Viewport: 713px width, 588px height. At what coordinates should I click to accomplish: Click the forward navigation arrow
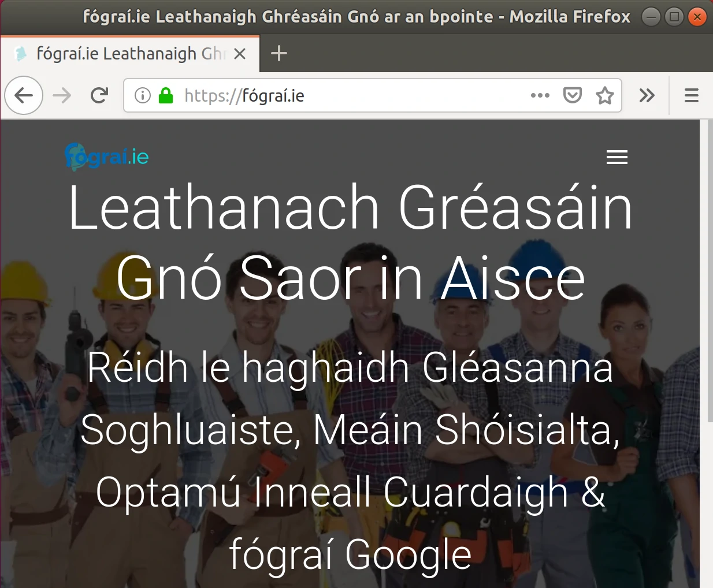[x=62, y=95]
